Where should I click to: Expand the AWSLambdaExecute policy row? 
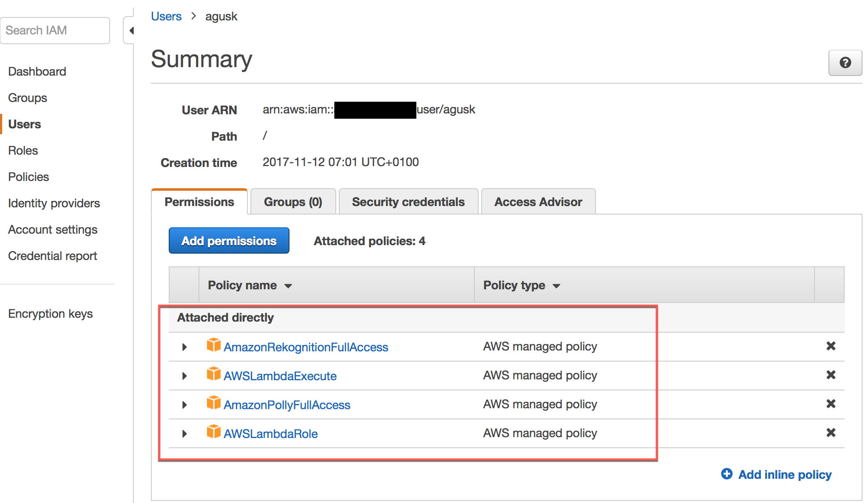click(184, 376)
